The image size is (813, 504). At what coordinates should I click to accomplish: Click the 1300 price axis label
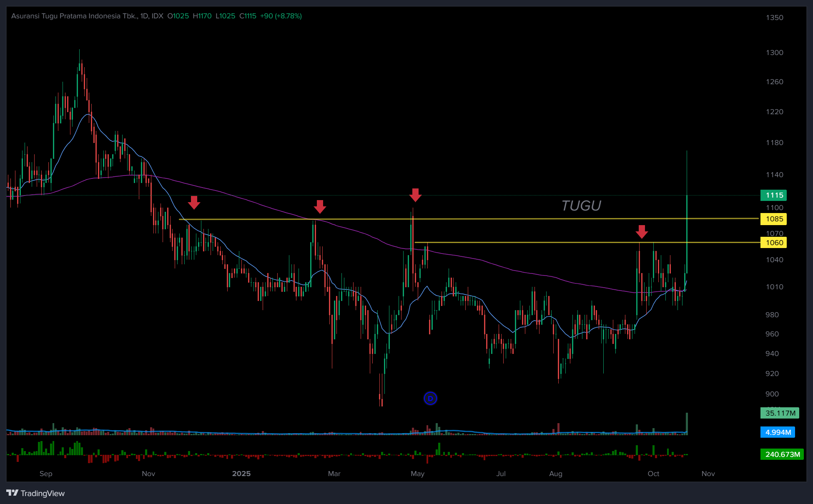tap(774, 53)
